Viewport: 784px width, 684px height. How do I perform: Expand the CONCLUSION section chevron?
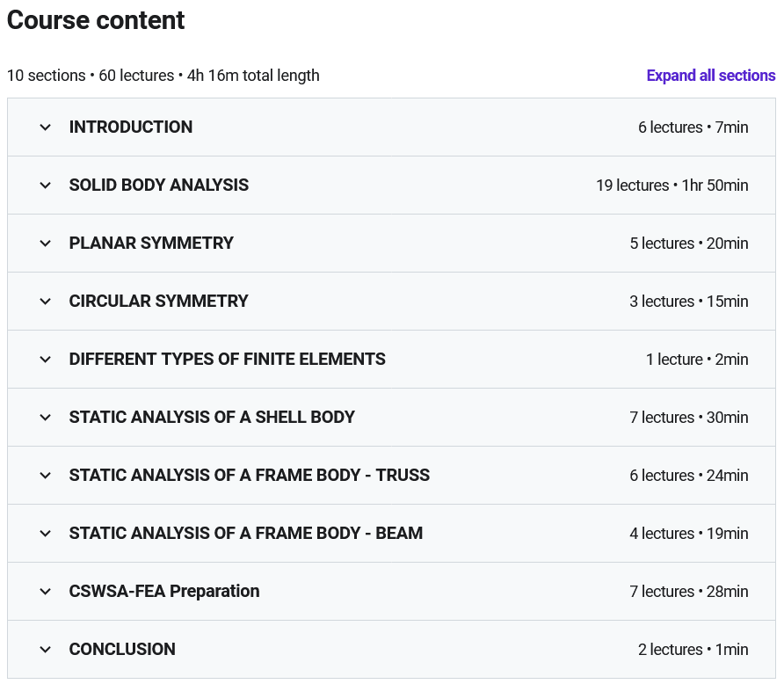[46, 650]
